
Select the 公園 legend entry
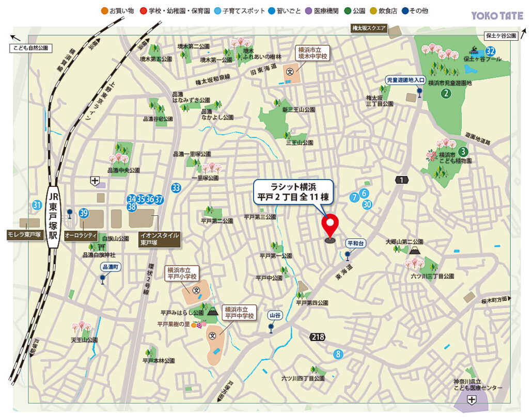354,10
